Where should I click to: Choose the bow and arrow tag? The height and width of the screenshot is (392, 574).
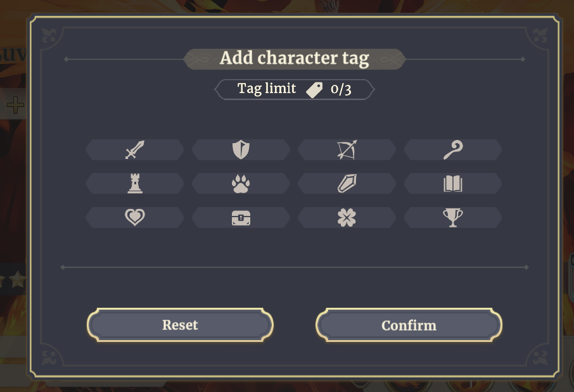point(347,149)
